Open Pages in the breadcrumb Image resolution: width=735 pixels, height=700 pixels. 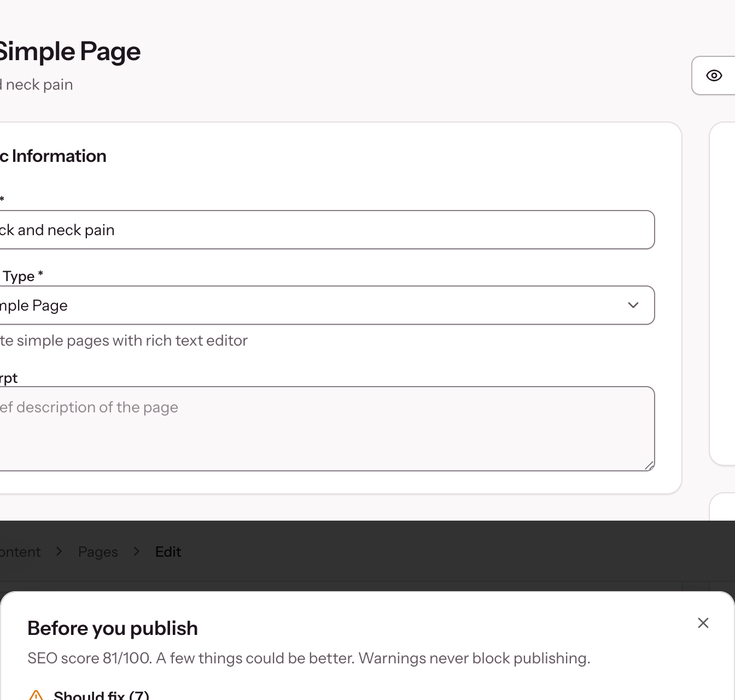point(98,552)
